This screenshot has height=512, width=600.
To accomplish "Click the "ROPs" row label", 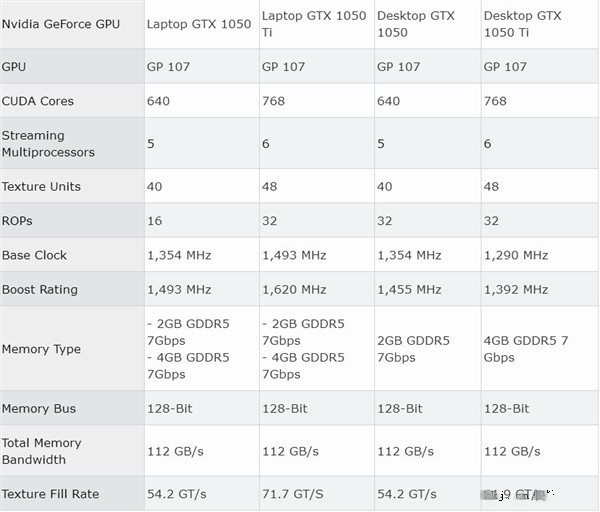I will (x=19, y=221).
